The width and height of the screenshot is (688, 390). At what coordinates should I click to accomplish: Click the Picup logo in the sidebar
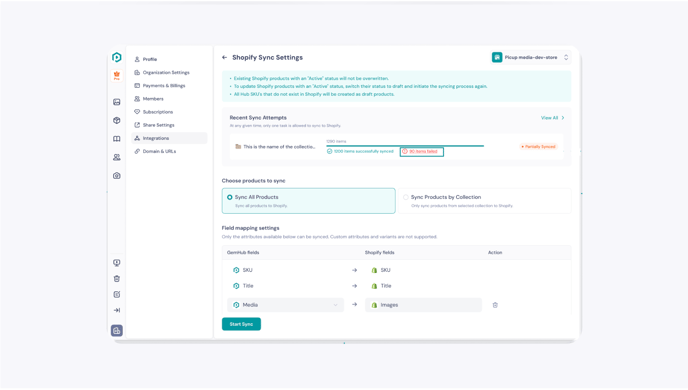(x=117, y=57)
